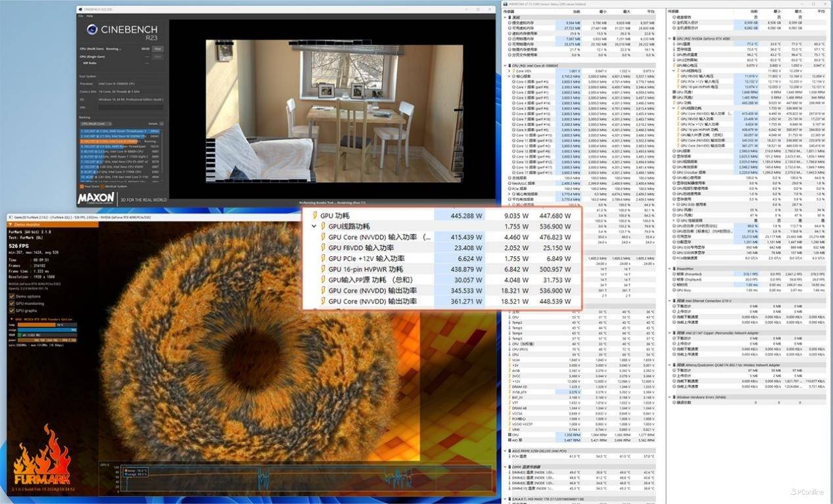Click the HWiNFO64 title bar app icon

pos(506,4)
